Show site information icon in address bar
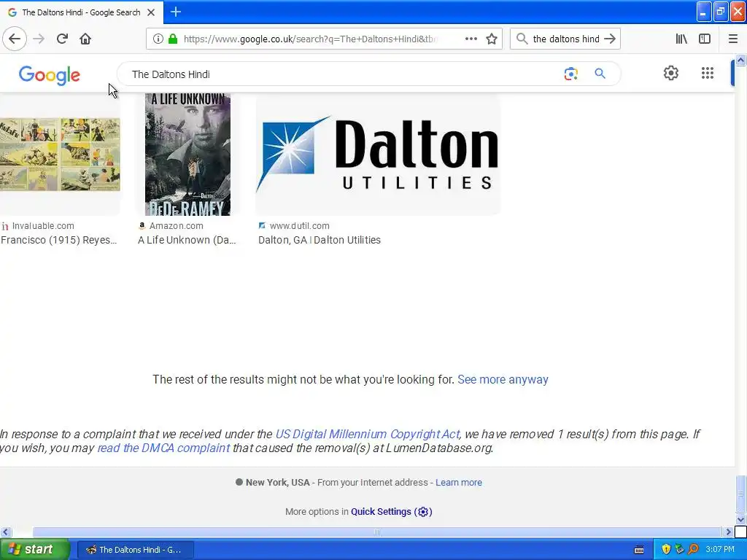The image size is (747, 560). [x=158, y=39]
